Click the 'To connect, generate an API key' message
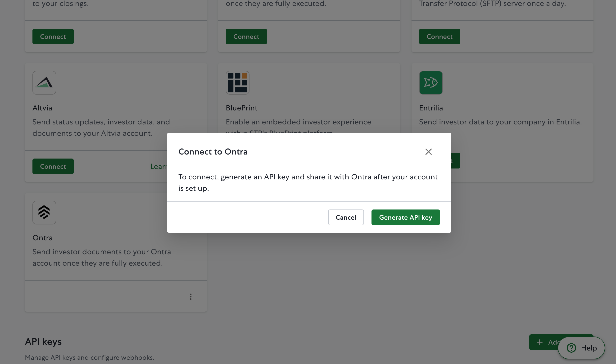The height and width of the screenshot is (364, 616). [308, 182]
